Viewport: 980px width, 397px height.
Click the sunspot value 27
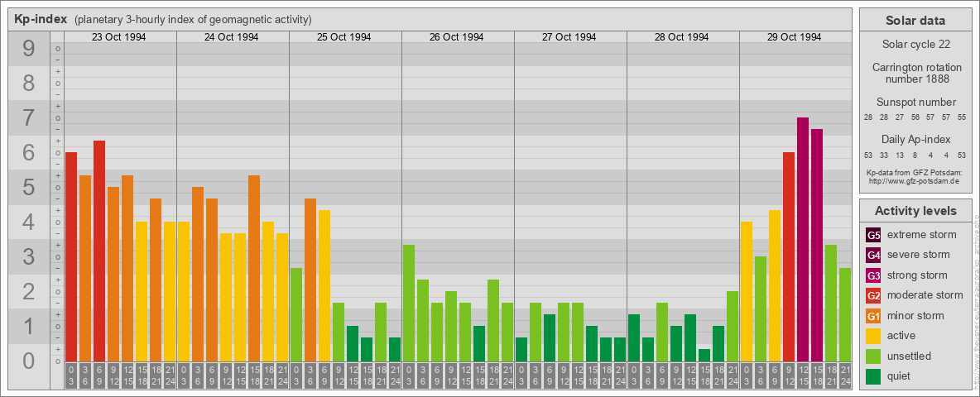pyautogui.click(x=900, y=117)
